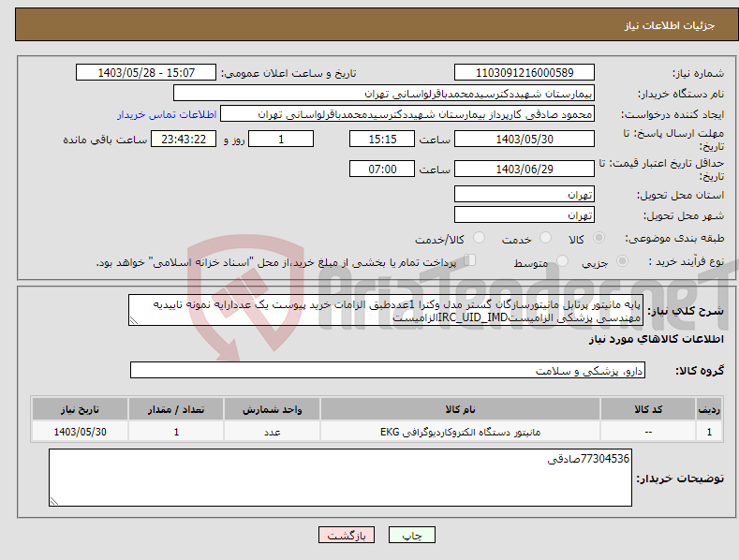This screenshot has width=739, height=560.
Task: Click the general need description text area
Action: 386,311
